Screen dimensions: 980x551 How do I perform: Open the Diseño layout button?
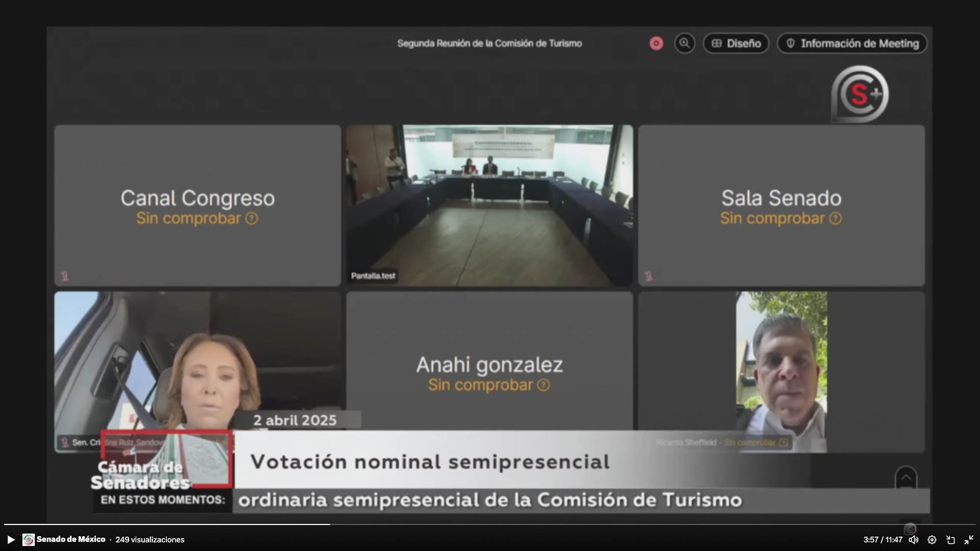point(736,43)
